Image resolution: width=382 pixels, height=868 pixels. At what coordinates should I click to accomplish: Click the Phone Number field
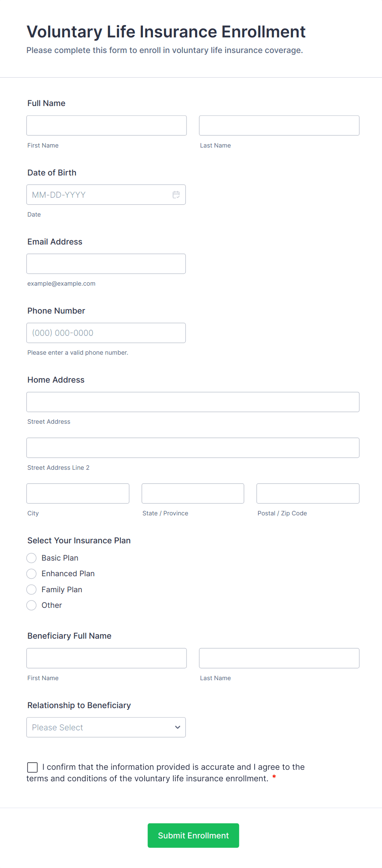click(106, 332)
